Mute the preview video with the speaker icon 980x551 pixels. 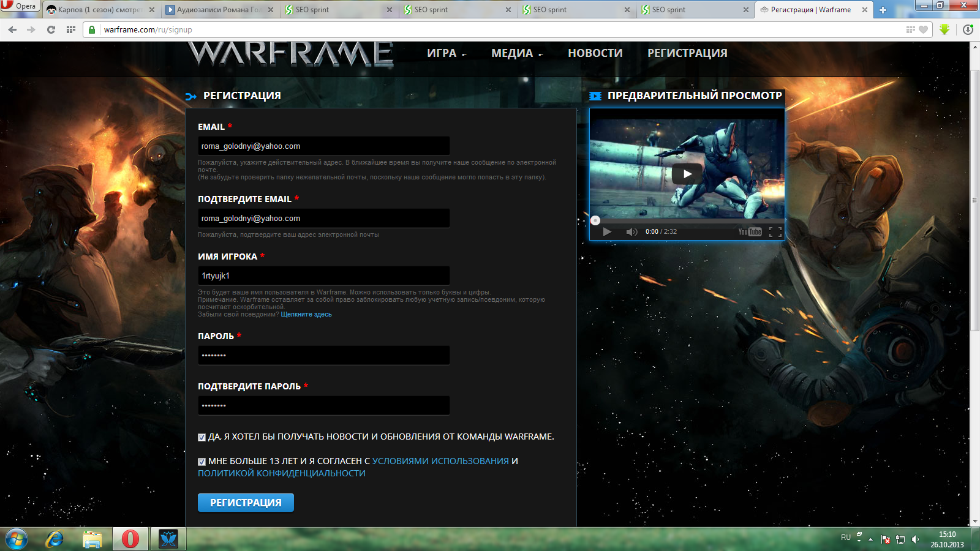(x=631, y=232)
